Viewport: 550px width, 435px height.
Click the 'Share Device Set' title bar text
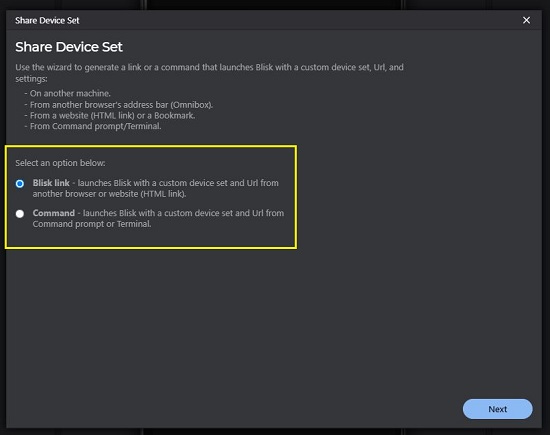[x=47, y=21]
